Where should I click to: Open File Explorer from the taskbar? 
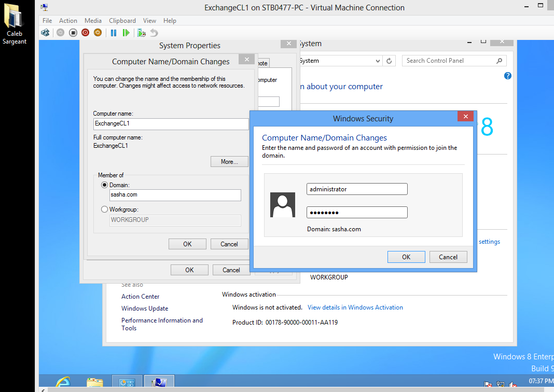(x=95, y=383)
